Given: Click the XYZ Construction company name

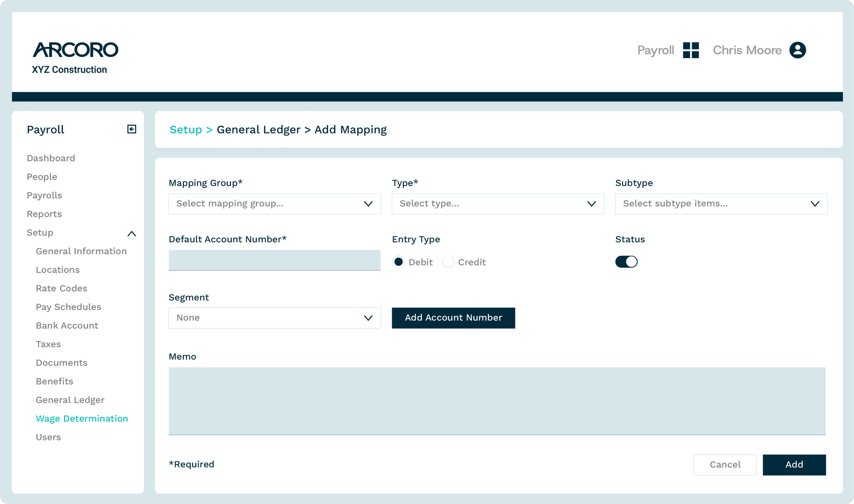Looking at the screenshot, I should click(x=70, y=70).
